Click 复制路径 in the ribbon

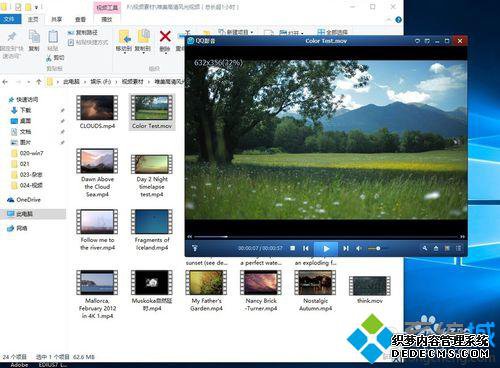[83, 33]
